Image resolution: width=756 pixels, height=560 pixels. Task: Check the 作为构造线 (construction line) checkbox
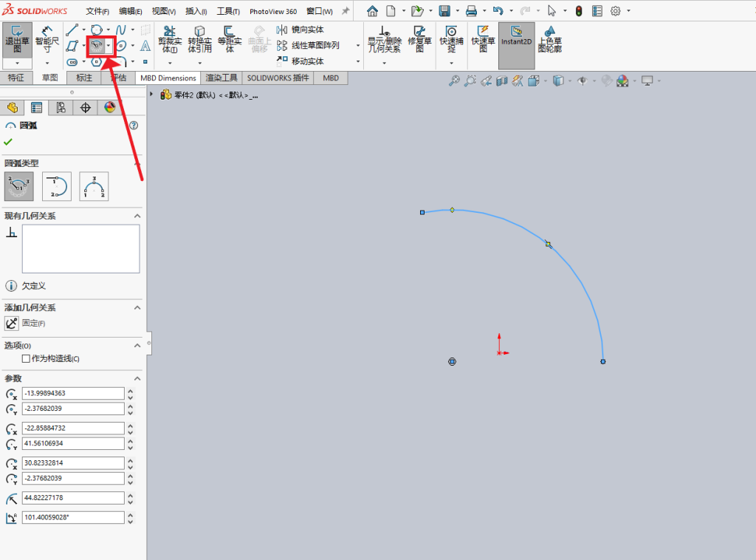click(26, 358)
